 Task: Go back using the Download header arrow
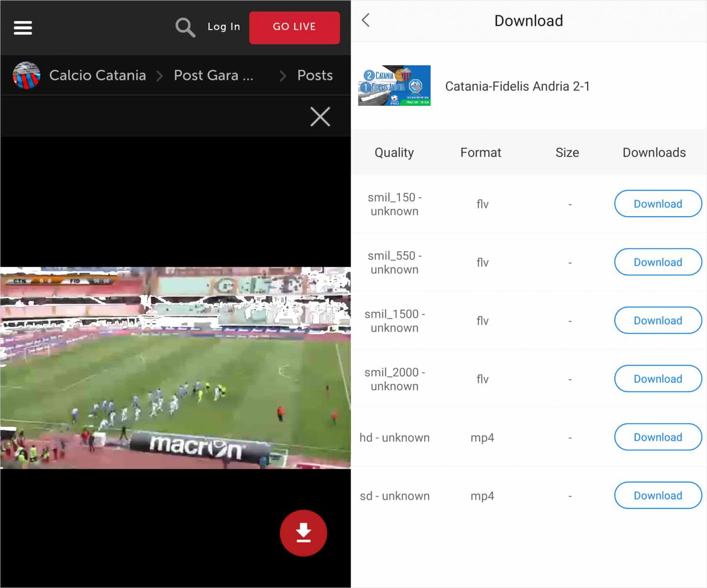(x=366, y=20)
